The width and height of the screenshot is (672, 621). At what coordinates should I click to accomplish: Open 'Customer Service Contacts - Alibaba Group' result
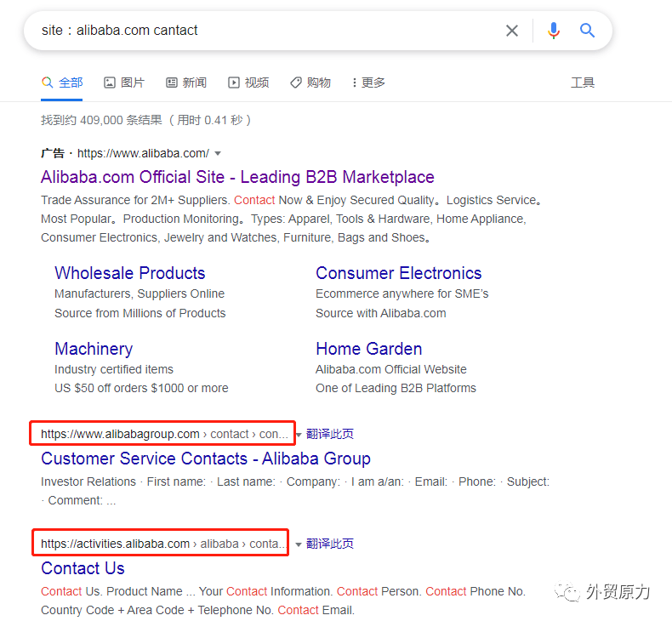tap(206, 459)
